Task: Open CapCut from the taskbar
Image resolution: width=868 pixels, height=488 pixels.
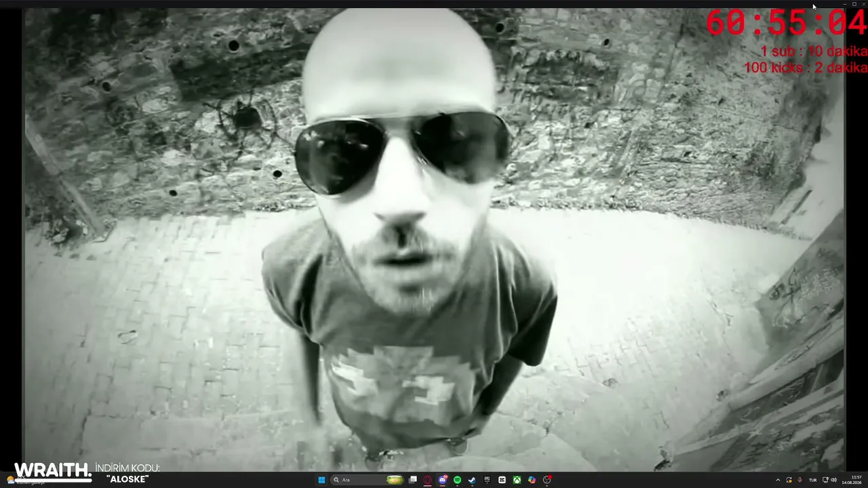Action: [502, 480]
